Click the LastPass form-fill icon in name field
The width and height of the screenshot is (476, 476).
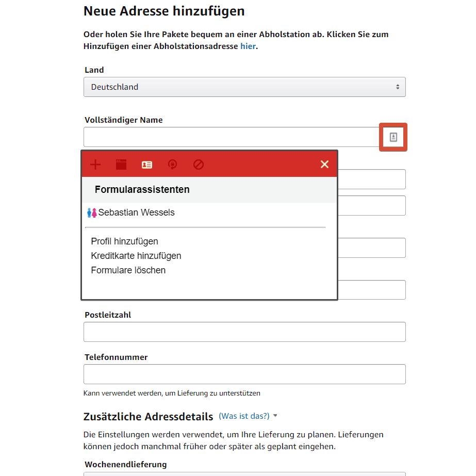pos(393,137)
